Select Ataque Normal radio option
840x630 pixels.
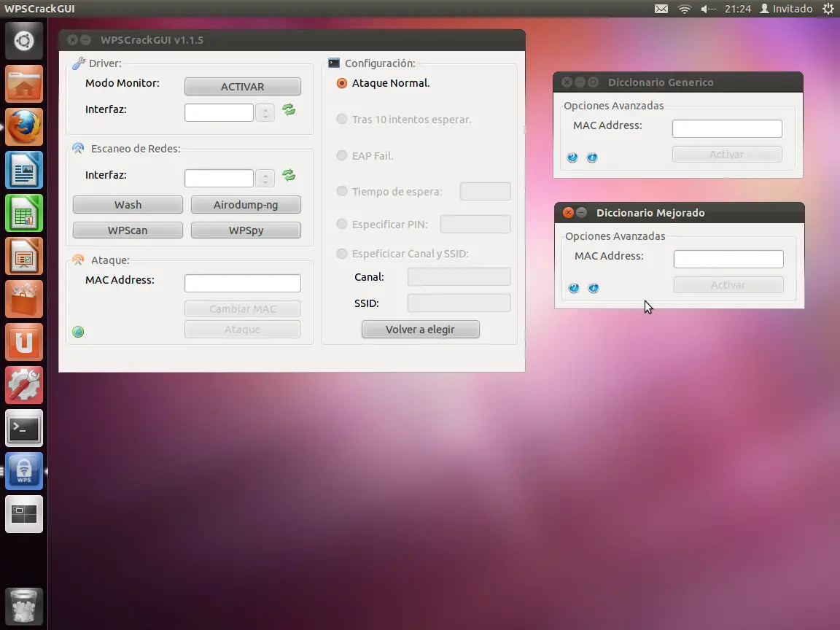(x=342, y=84)
